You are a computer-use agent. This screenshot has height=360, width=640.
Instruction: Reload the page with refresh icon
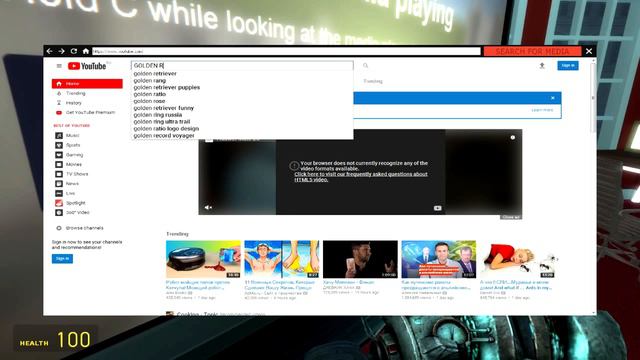pos(74,51)
